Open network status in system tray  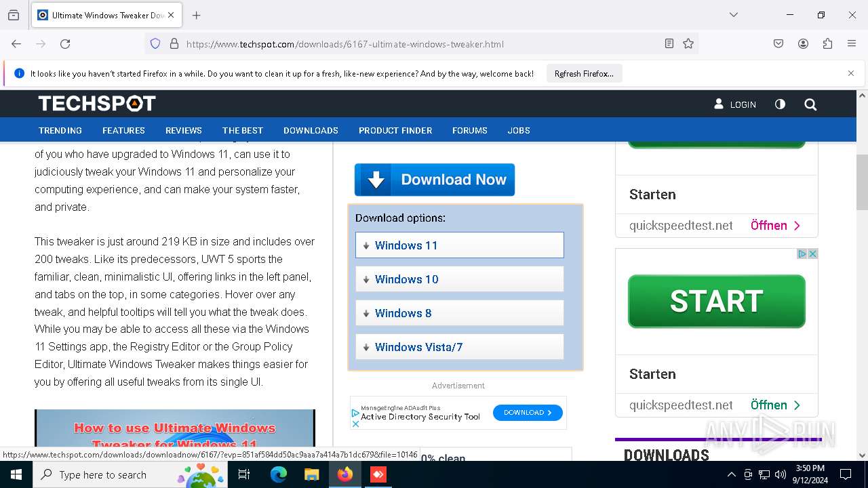[x=764, y=474]
